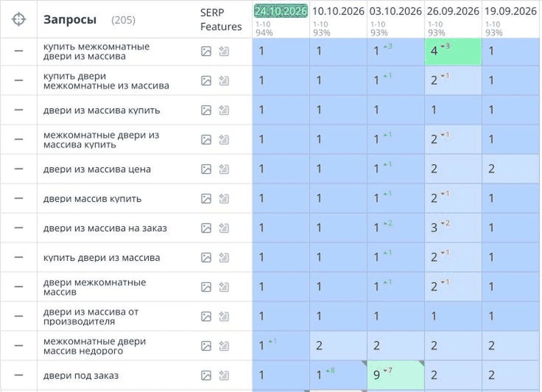Click 26.09.2026 position 2 for 'двери массив купить'

pos(453,199)
